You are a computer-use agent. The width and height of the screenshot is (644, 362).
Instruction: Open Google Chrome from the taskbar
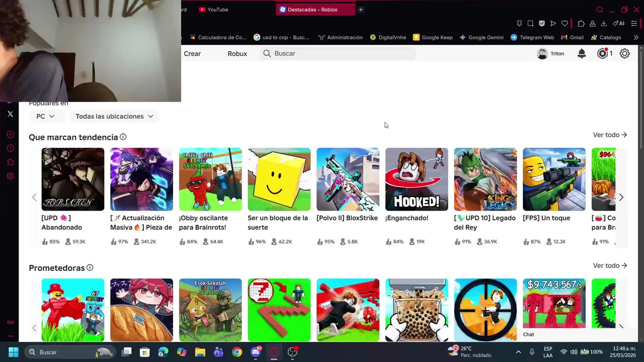pos(237,352)
